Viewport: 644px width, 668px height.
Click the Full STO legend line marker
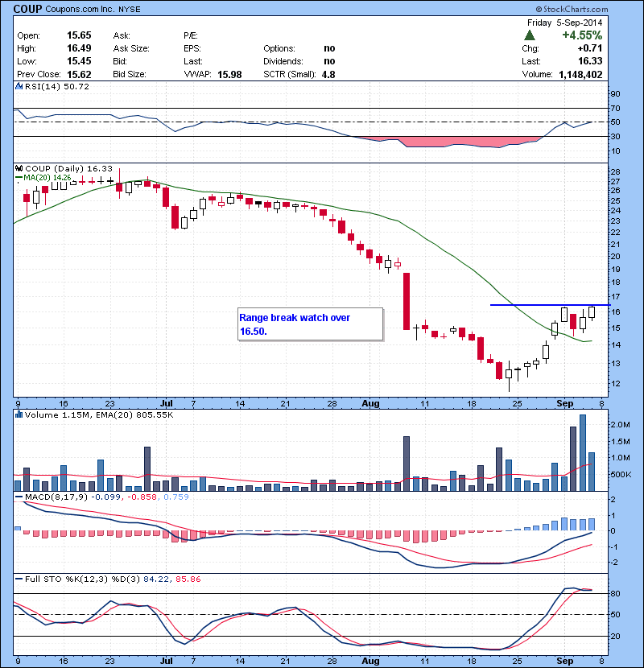[x=19, y=579]
